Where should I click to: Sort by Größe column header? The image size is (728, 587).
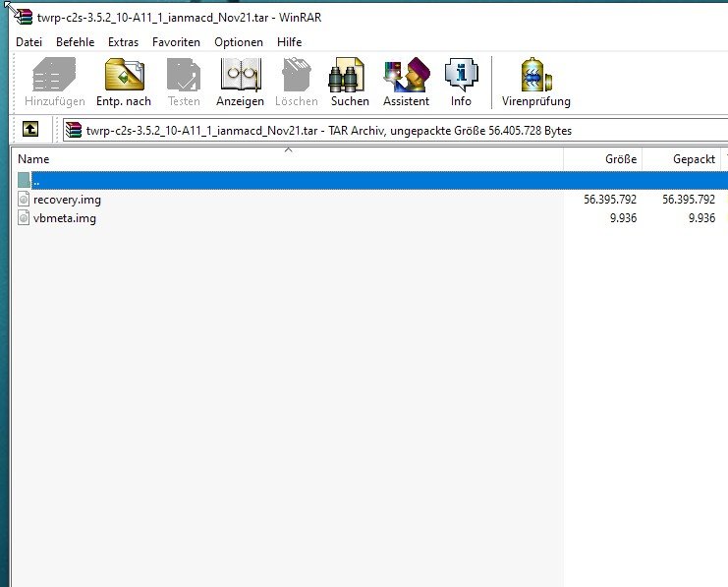602,159
